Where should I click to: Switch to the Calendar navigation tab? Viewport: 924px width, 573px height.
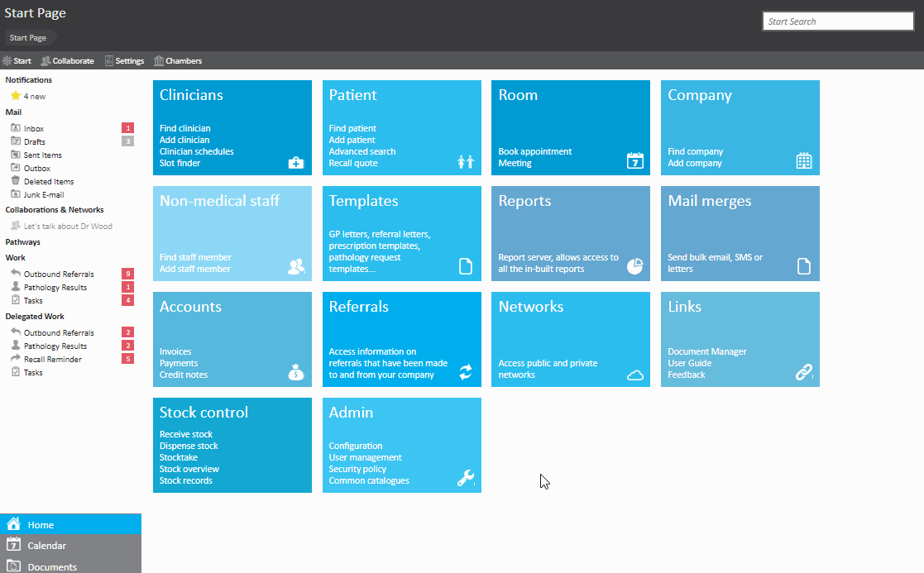(x=46, y=546)
